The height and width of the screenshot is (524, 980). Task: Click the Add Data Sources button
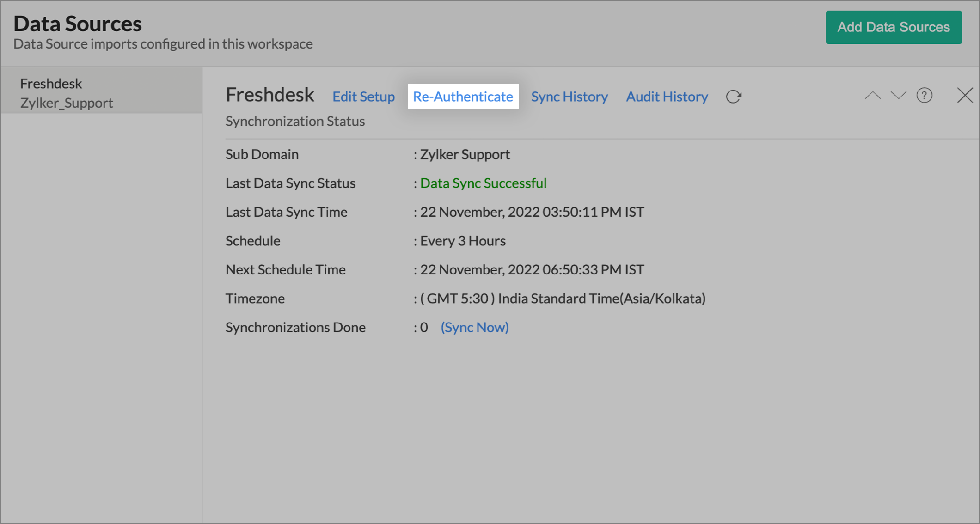pos(893,27)
